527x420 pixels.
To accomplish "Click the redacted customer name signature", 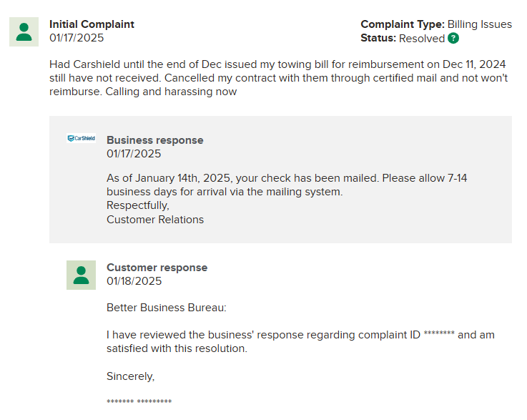I will coord(139,401).
